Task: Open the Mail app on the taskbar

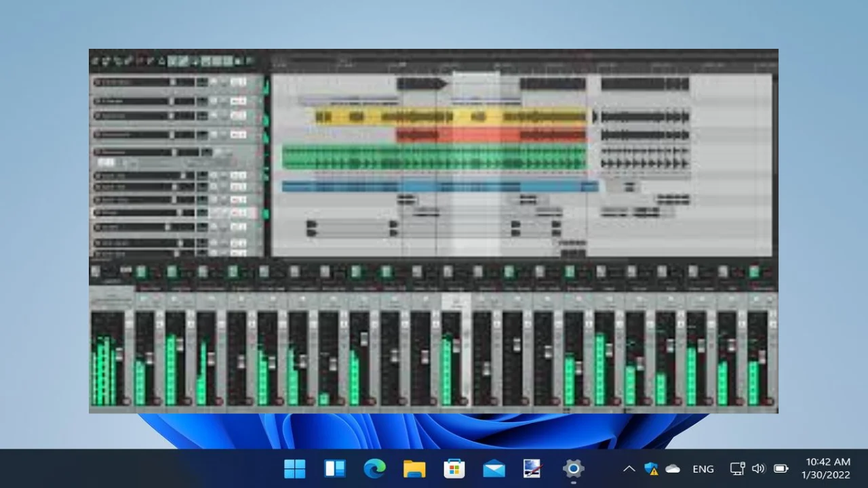Action: [x=494, y=468]
